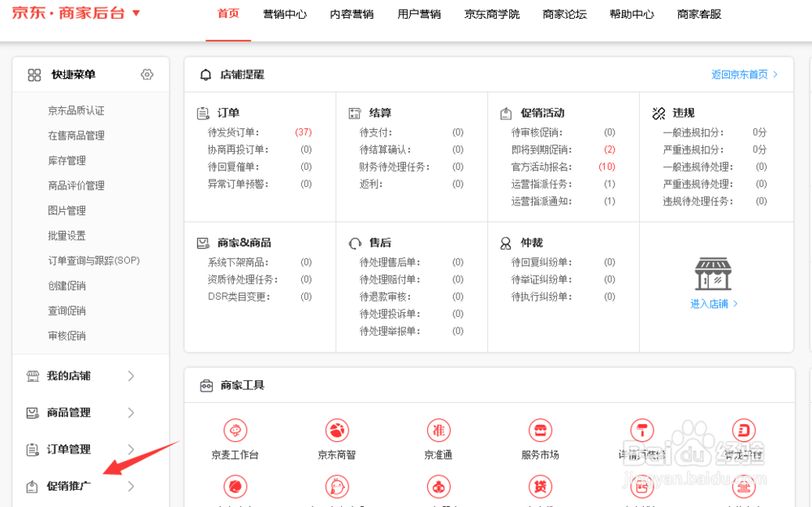Open 商品评价管理 in quick menu
Image resolution: width=812 pixels, height=507 pixels.
pyautogui.click(x=76, y=185)
